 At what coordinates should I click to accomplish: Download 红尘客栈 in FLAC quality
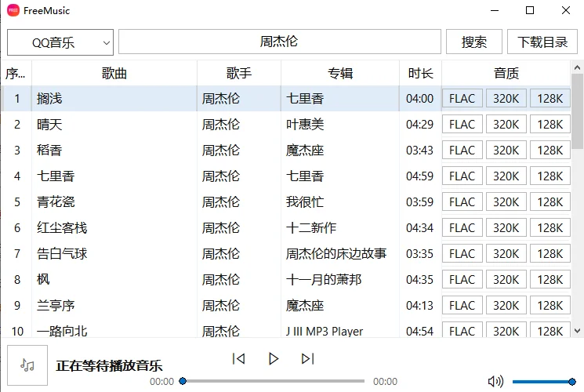pos(462,227)
